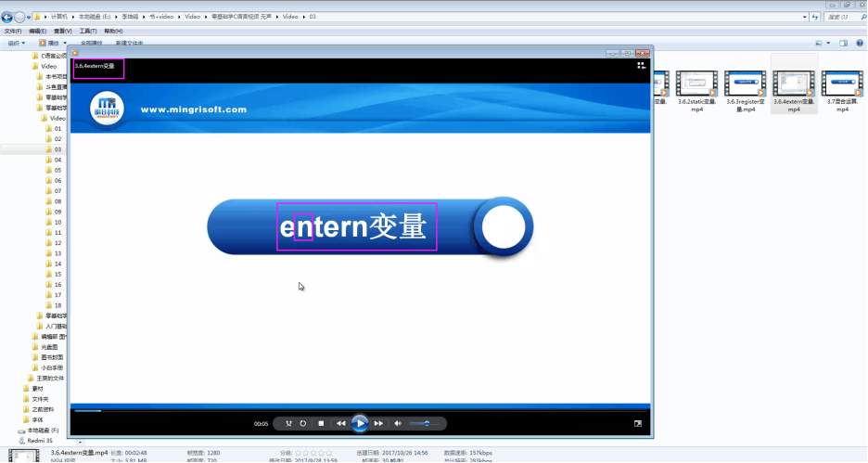Turn on shuffle in media player
868x463 pixels.
(288, 424)
